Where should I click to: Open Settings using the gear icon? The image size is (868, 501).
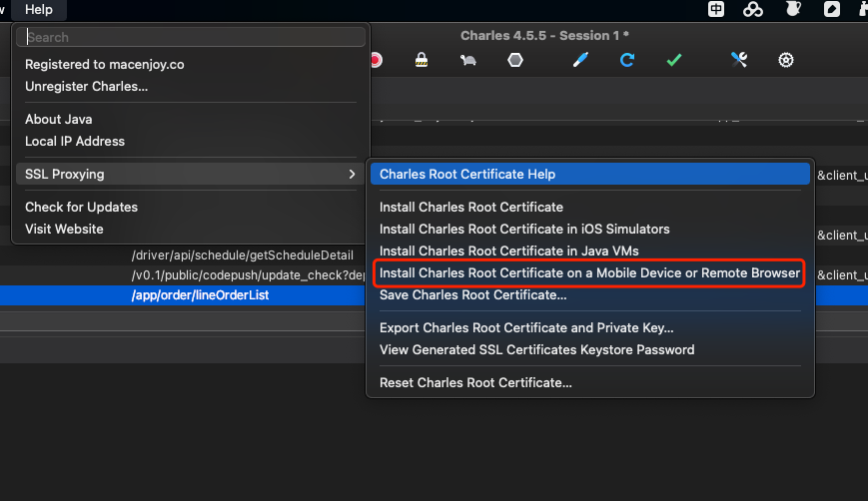coord(786,60)
